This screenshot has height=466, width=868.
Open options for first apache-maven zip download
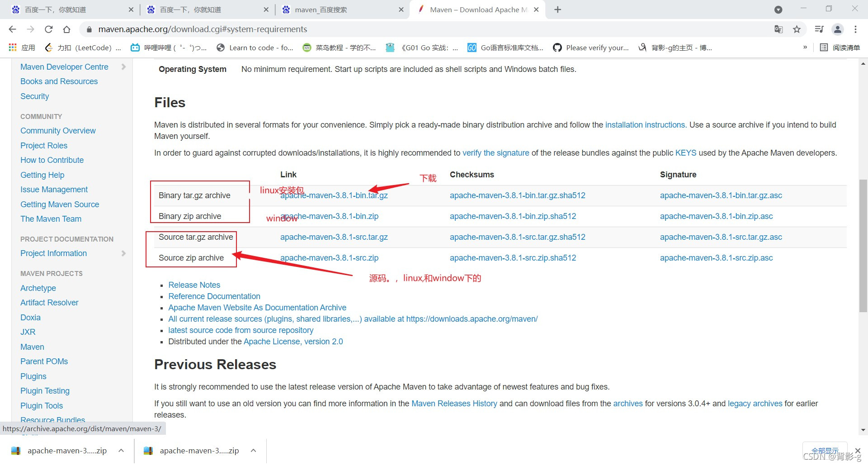121,451
